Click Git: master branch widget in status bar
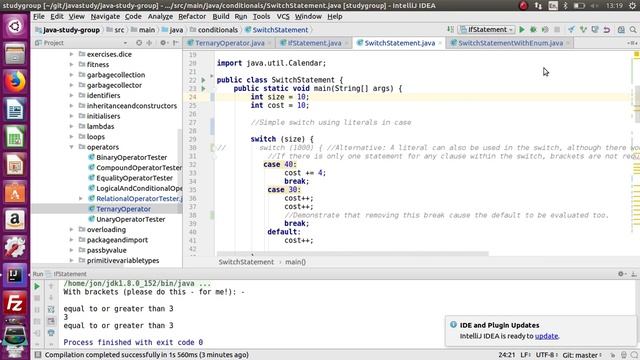 pyautogui.click(x=582, y=355)
